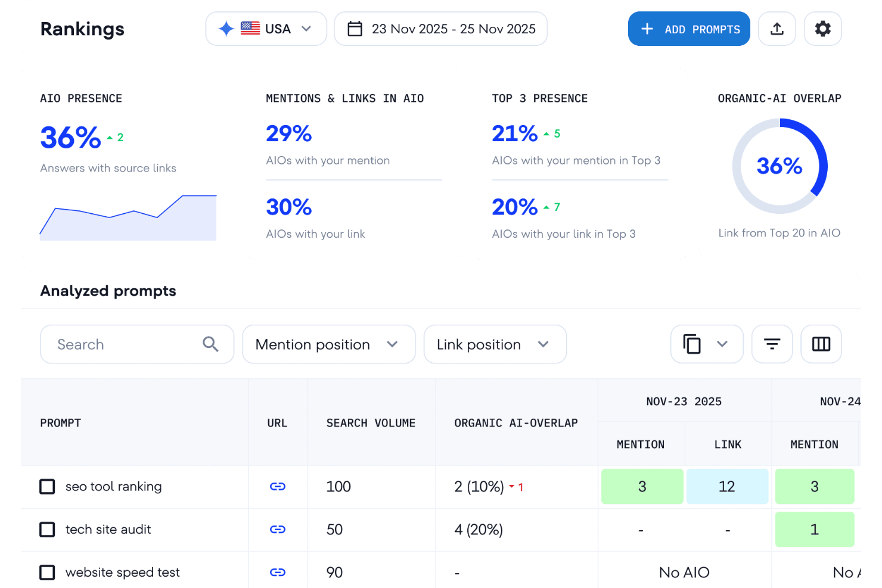Screen dimensions: 882x588
Task: Enable the website speed test checkbox
Action: point(47,572)
